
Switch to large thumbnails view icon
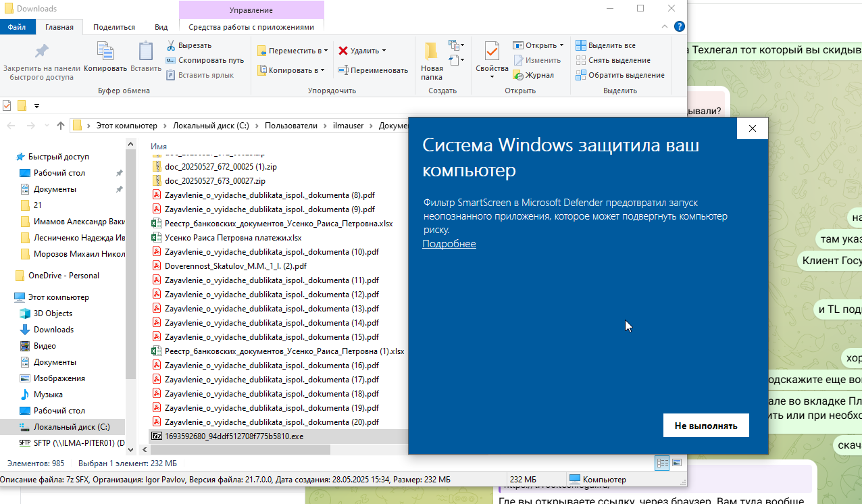click(x=676, y=463)
